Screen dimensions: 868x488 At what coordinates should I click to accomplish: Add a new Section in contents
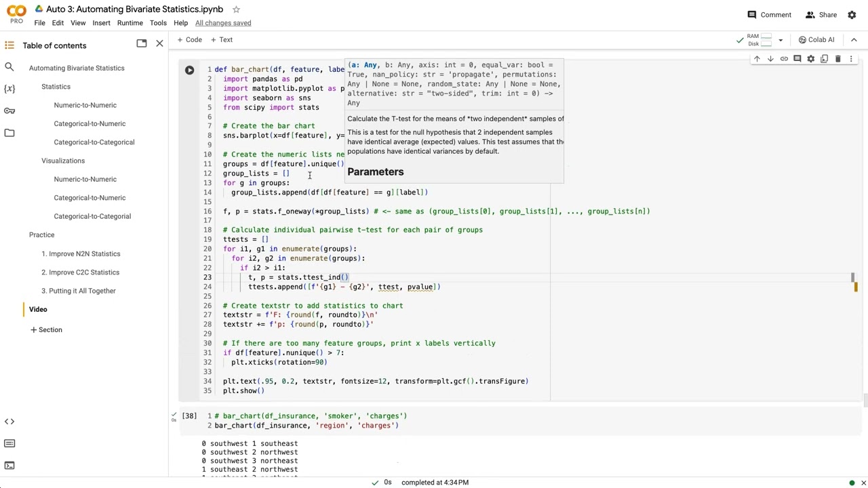click(46, 330)
